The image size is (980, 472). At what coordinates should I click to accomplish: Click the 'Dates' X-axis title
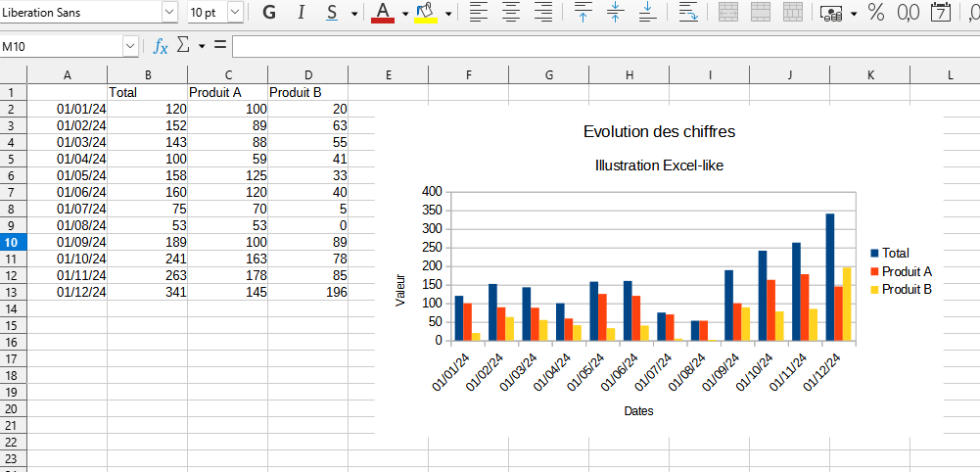tap(638, 411)
